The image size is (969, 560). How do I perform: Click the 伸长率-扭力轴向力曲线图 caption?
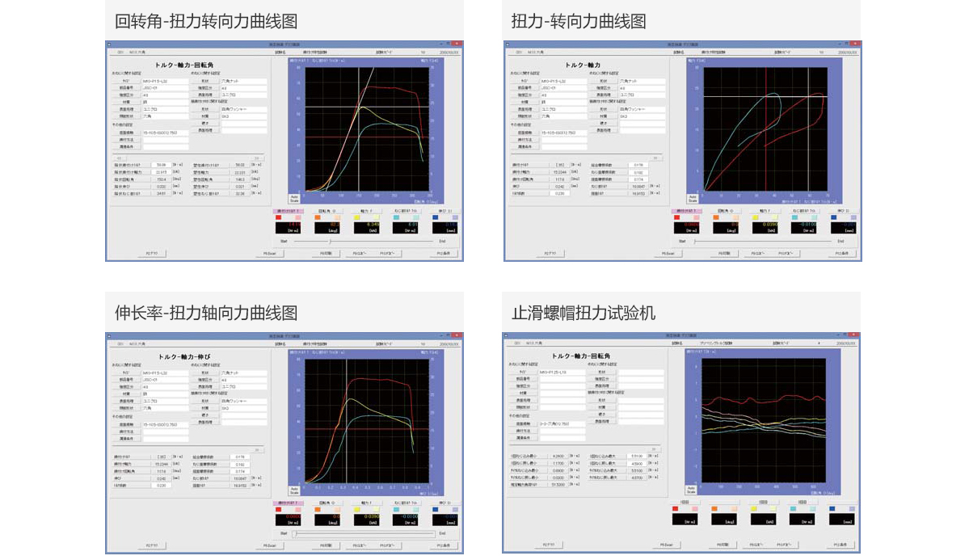coord(206,313)
